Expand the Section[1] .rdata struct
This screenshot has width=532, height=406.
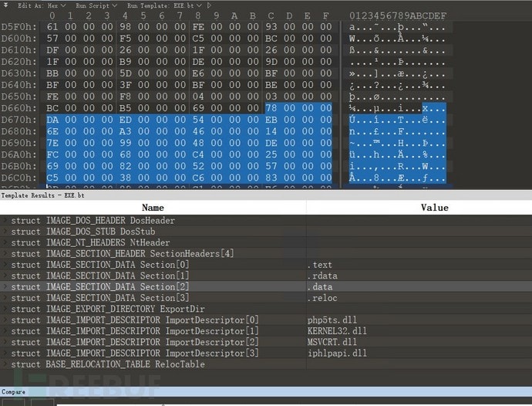pyautogui.click(x=5, y=276)
